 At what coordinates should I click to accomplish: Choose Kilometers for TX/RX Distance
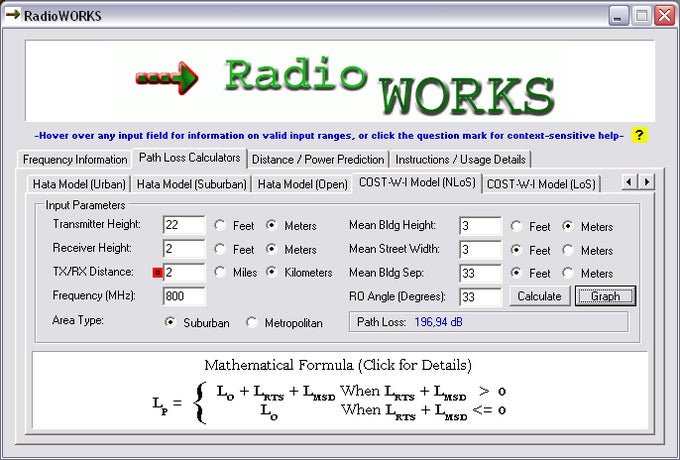(299, 272)
